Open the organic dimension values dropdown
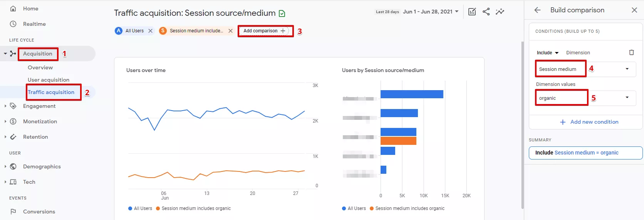This screenshot has height=220, width=644. (x=585, y=98)
